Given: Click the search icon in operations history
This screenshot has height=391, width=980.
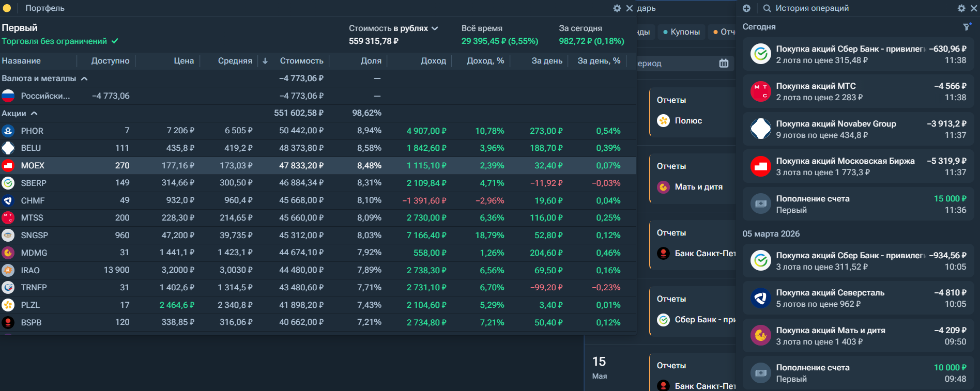Looking at the screenshot, I should (767, 8).
